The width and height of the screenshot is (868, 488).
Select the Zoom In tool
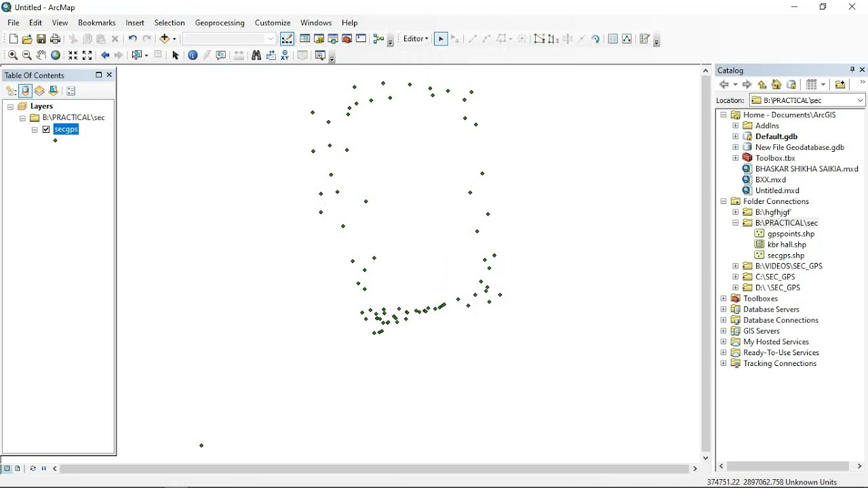[x=13, y=56]
